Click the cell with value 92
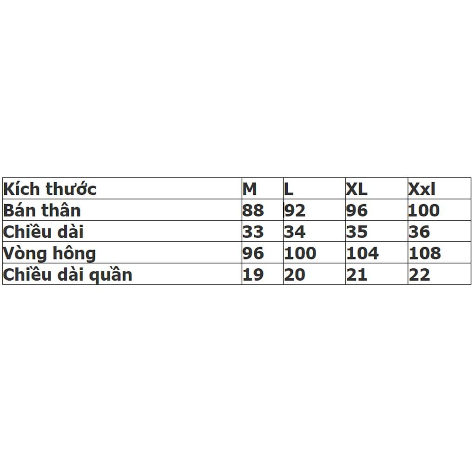Viewport: 476px width, 476px height. 315,210
